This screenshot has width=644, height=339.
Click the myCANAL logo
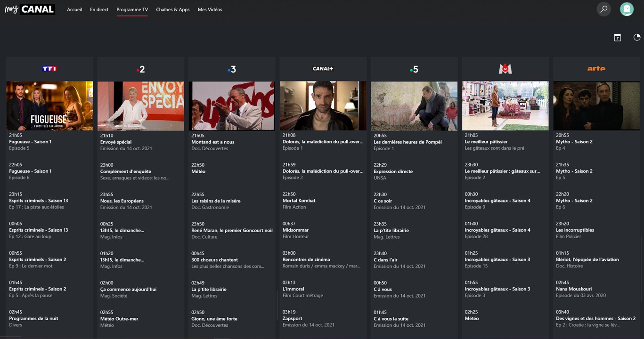click(30, 9)
